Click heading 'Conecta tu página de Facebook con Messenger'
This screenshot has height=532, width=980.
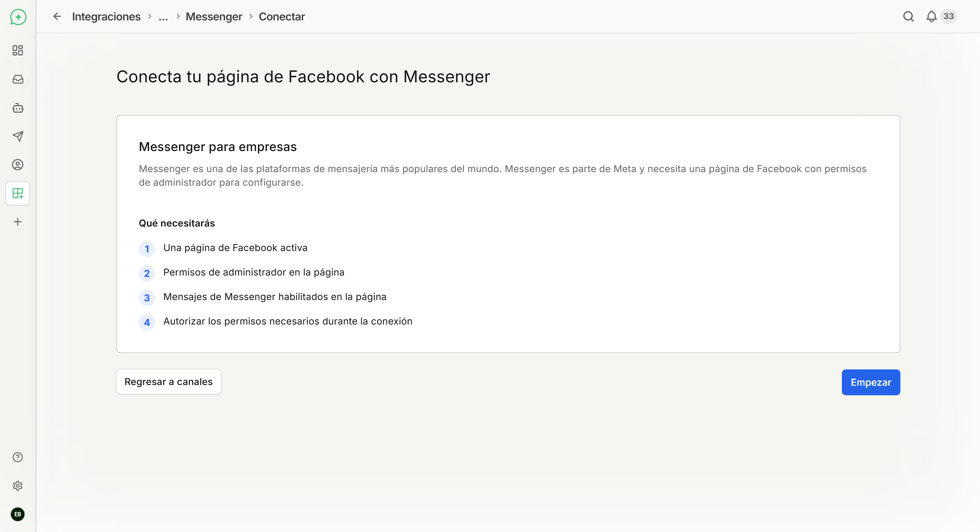[303, 77]
